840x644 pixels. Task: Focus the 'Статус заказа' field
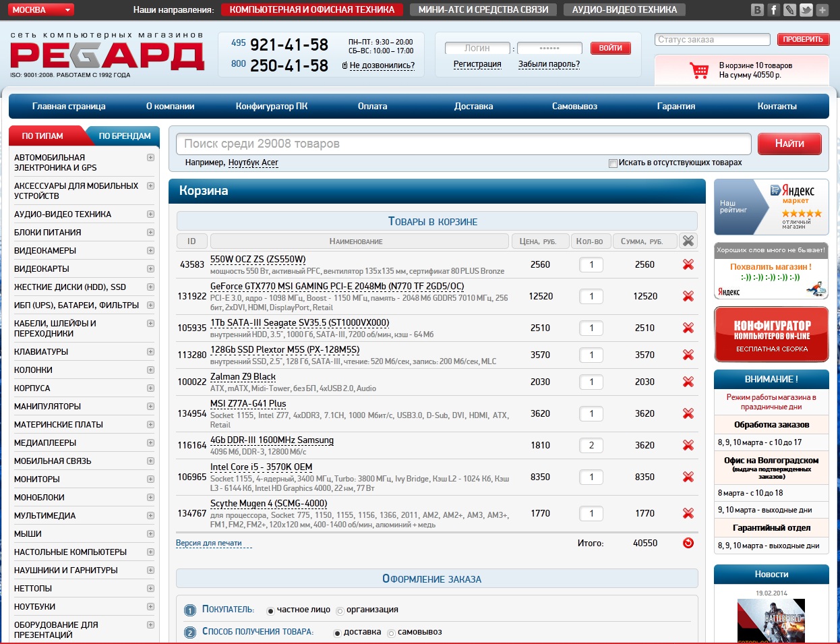coord(712,40)
